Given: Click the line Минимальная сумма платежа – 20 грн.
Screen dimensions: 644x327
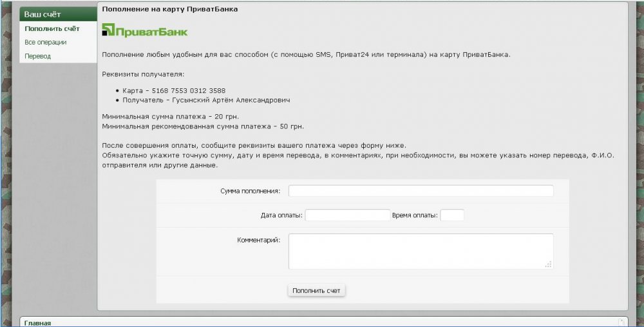Looking at the screenshot, I should (171, 116).
